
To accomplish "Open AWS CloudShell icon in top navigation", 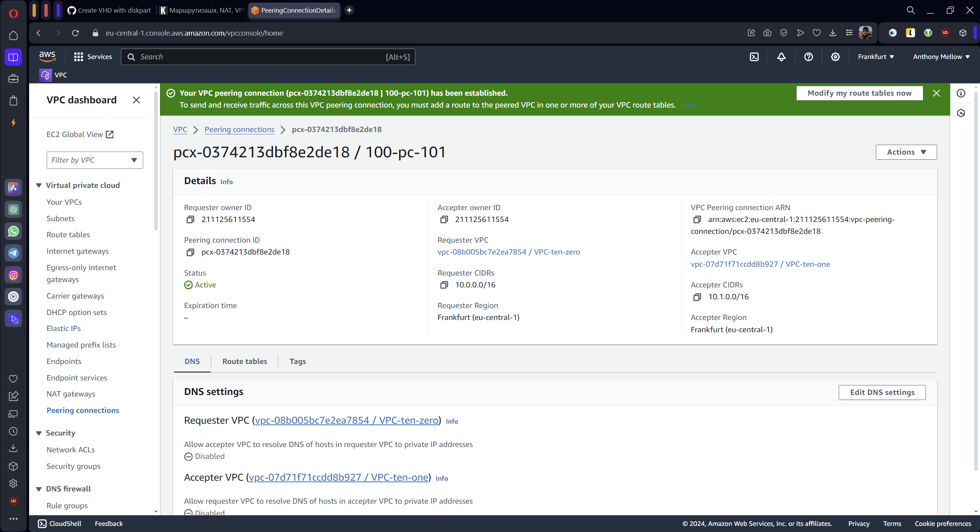I will pos(754,57).
